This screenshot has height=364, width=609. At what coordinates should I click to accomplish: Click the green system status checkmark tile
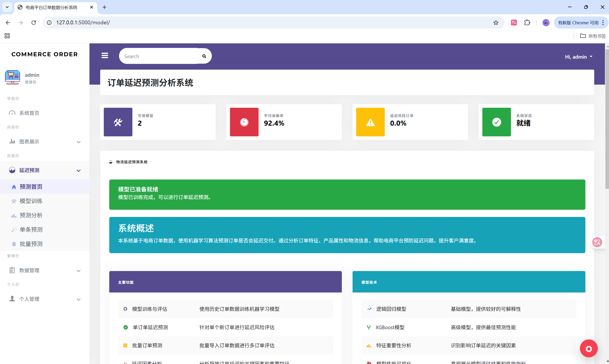click(496, 122)
